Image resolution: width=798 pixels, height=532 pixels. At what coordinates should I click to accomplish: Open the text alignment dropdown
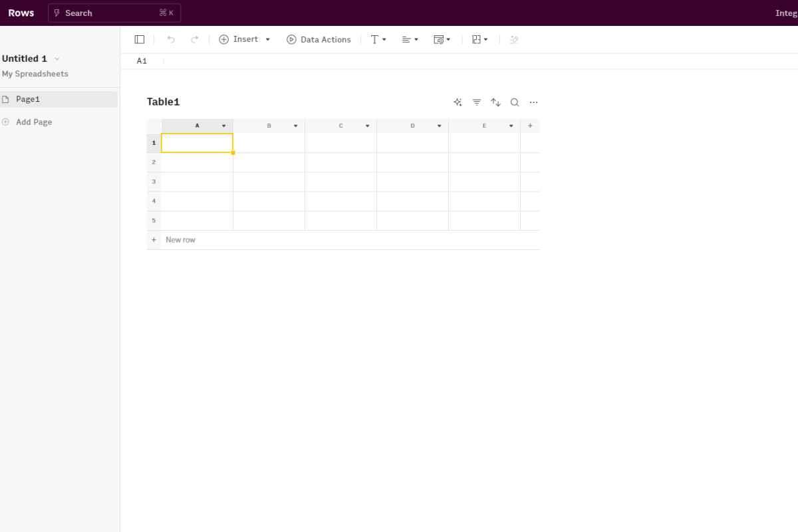tap(410, 40)
